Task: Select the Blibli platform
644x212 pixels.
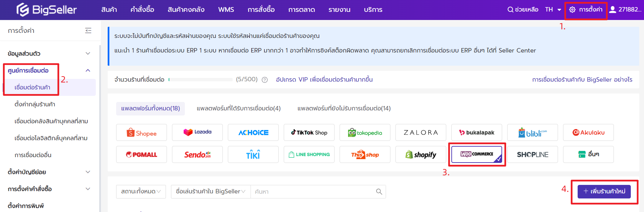Action: point(533,132)
